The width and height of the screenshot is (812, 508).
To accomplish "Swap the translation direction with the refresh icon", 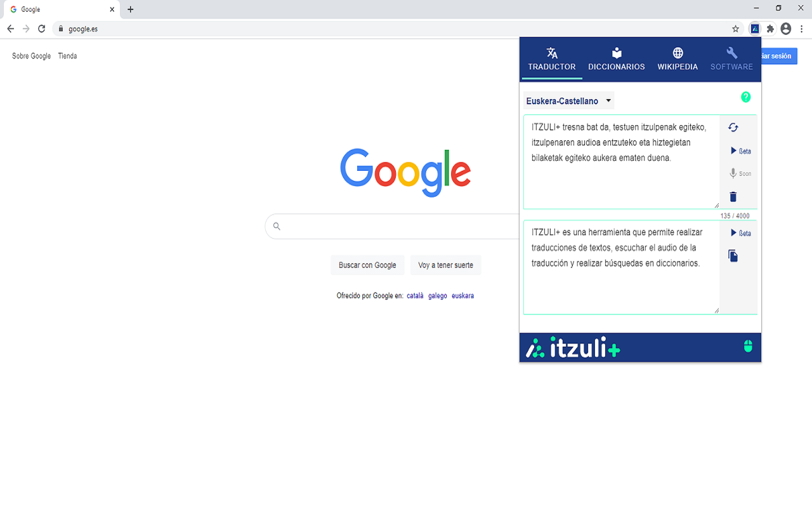I will coord(733,127).
